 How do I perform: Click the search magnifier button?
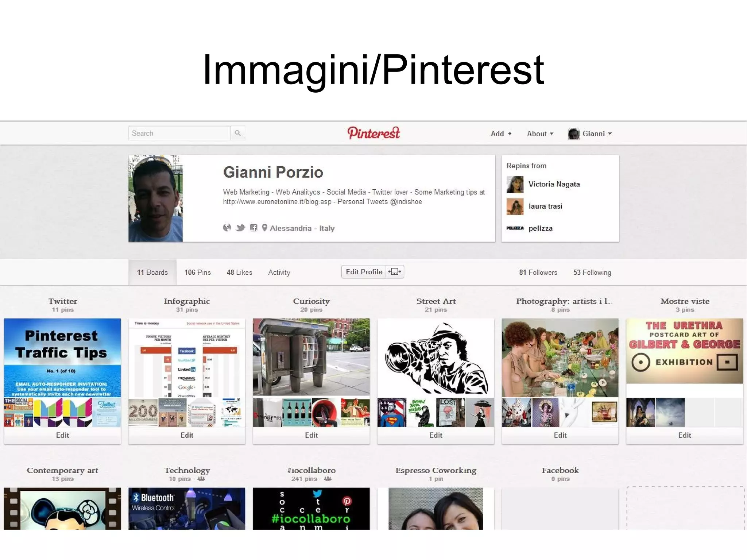point(238,133)
